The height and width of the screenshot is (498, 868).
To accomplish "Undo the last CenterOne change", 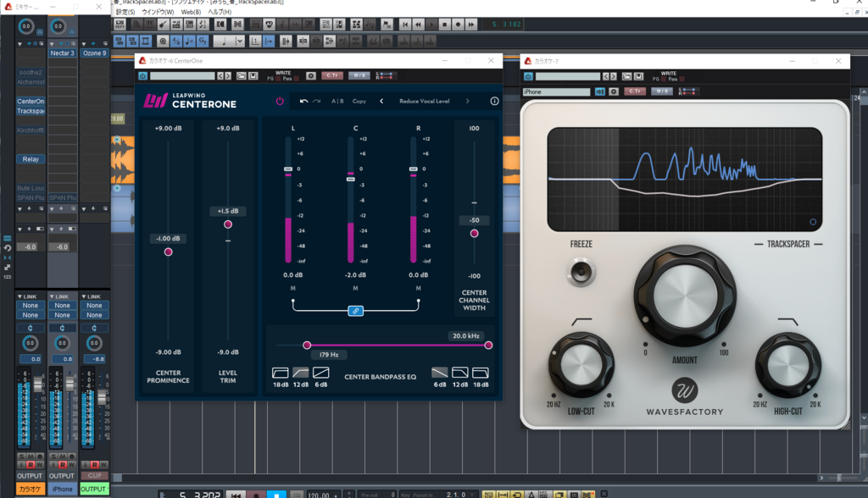I will 304,102.
